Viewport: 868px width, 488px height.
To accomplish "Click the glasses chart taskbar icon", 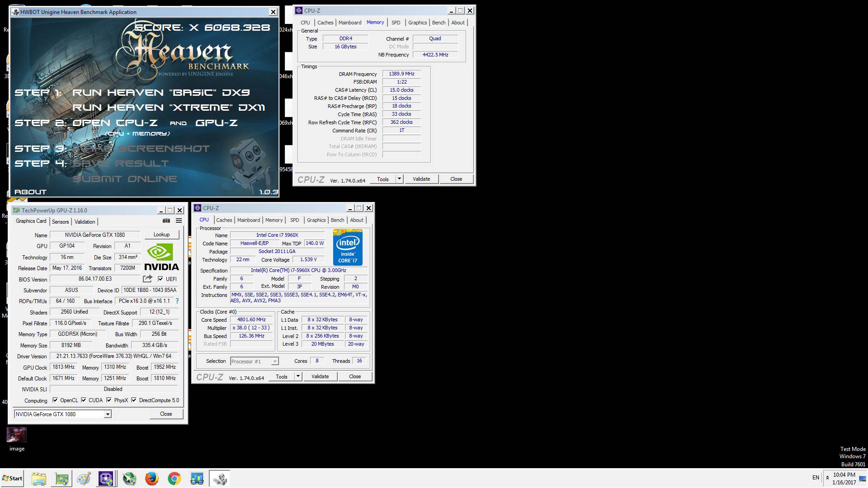I will tap(197, 479).
